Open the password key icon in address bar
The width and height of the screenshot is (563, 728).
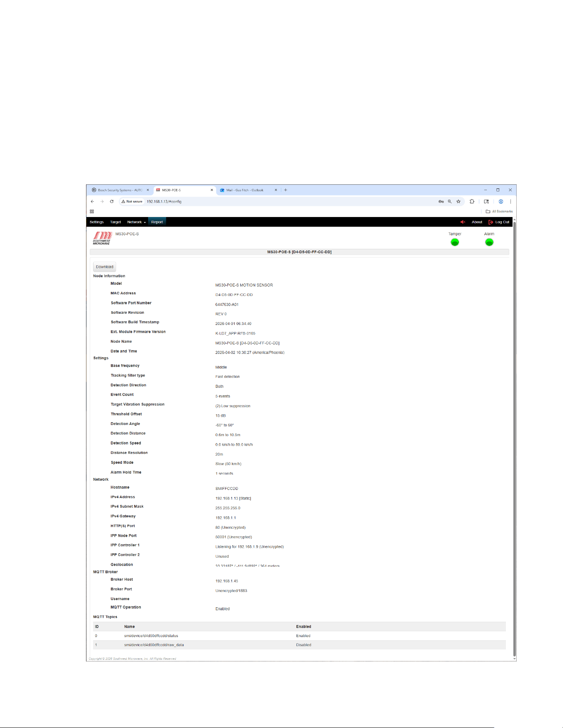coord(441,201)
